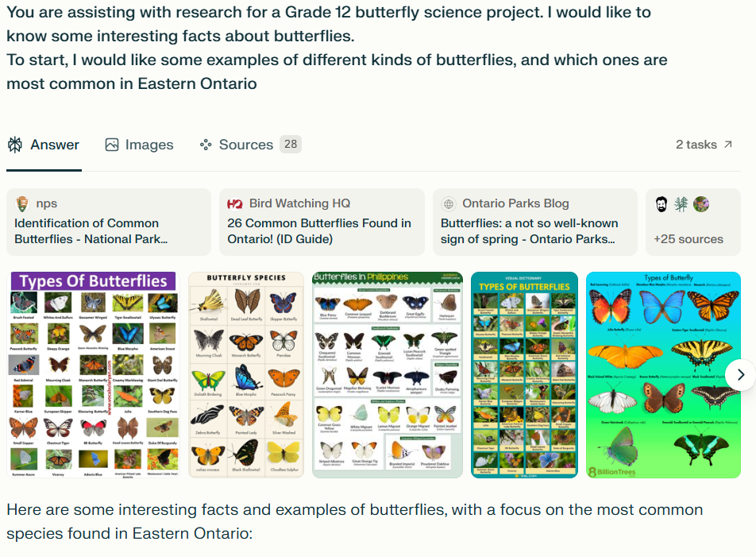
Task: Click the Sources dots icon
Action: pyautogui.click(x=206, y=145)
